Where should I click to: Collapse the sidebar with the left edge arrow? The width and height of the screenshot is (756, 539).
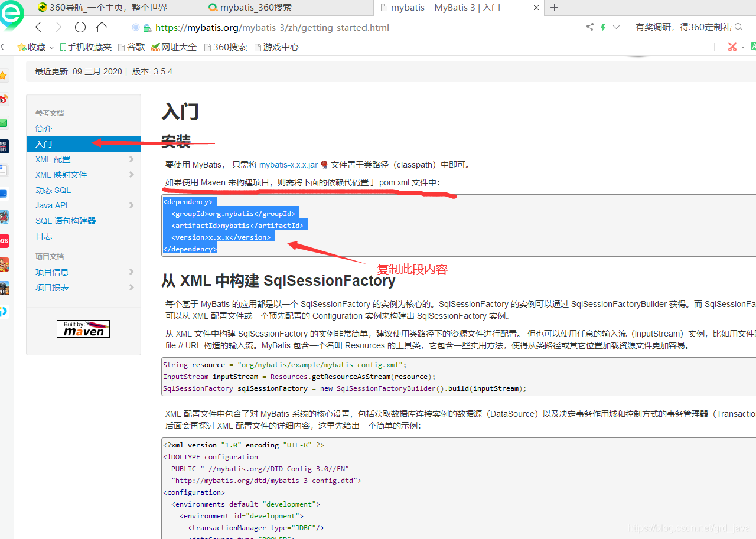coord(3,47)
